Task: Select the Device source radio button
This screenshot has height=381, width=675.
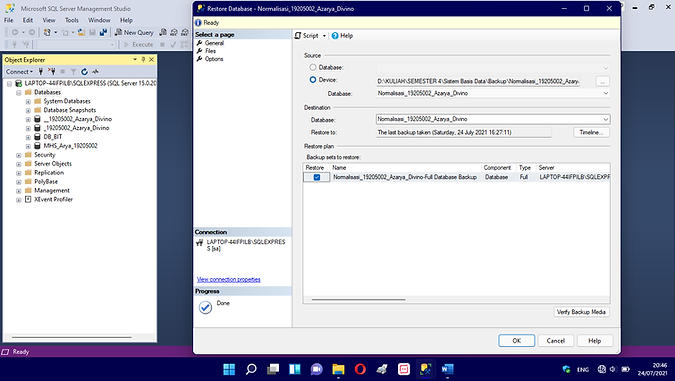Action: 313,80
